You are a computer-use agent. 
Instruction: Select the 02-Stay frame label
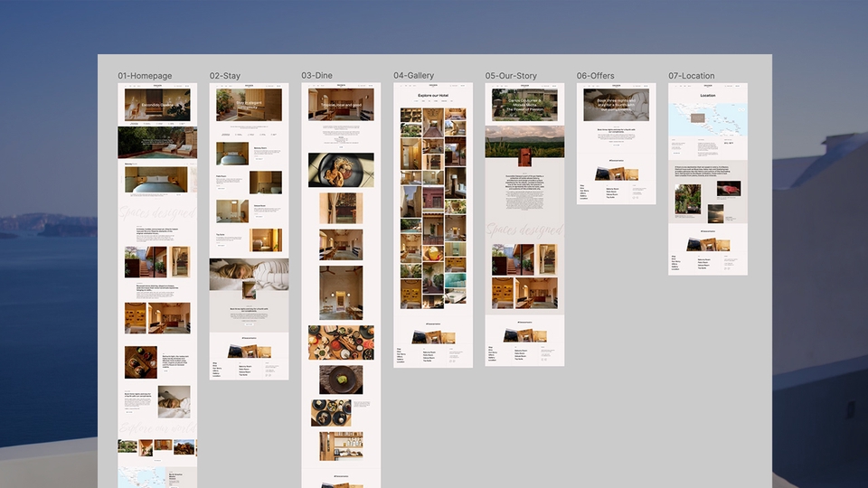225,76
